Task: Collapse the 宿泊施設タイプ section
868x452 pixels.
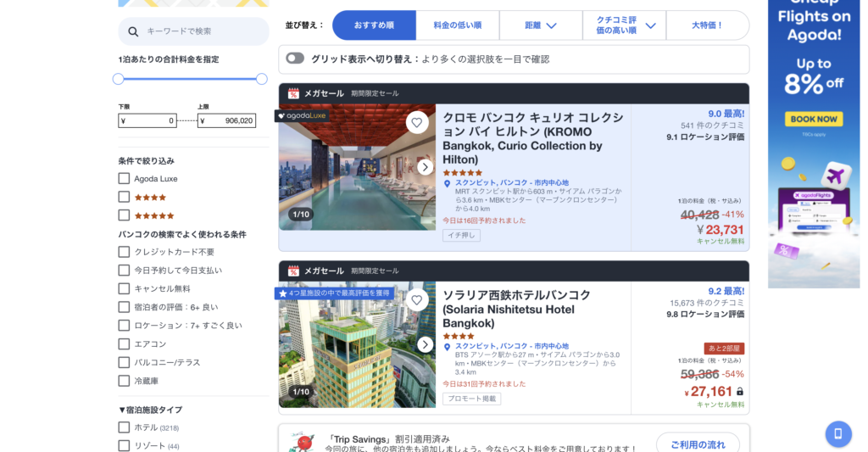Action: point(150,410)
